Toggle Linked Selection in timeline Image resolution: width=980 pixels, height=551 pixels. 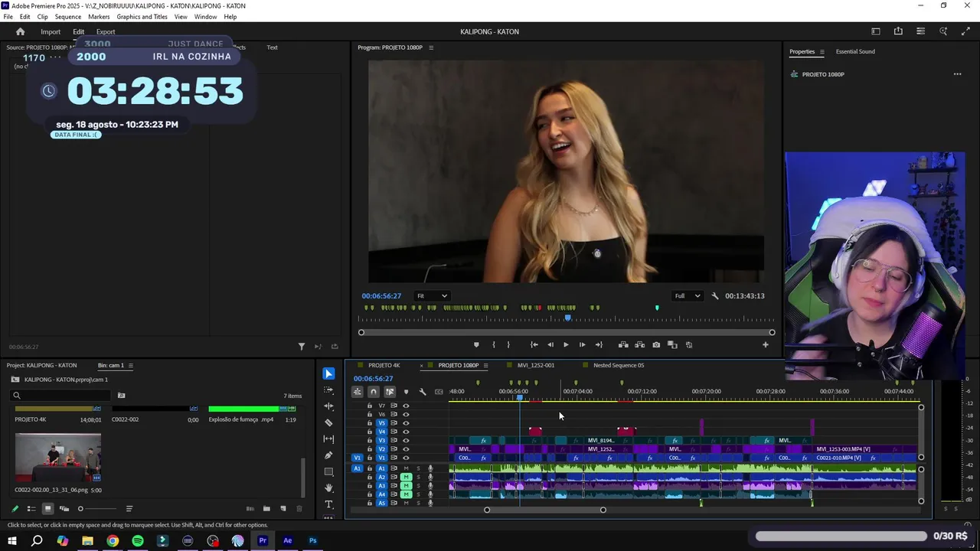coord(390,392)
